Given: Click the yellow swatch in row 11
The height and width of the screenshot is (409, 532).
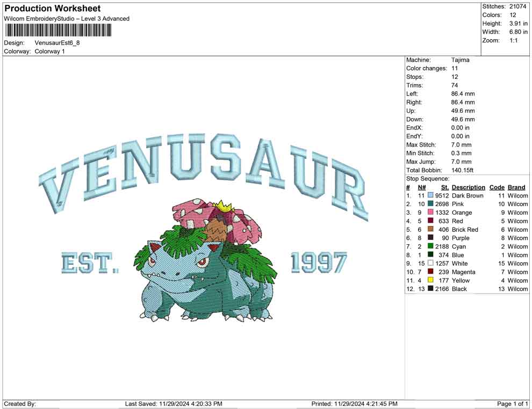Looking at the screenshot, I should click(x=430, y=280).
